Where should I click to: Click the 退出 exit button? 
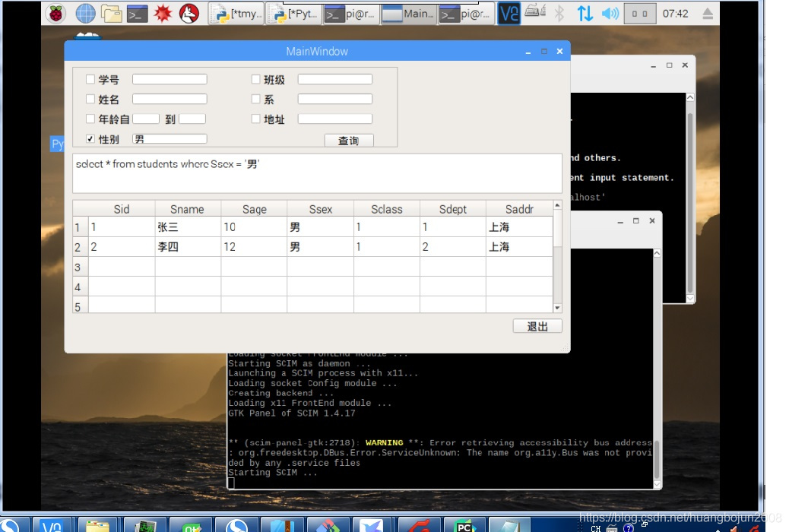click(x=537, y=326)
